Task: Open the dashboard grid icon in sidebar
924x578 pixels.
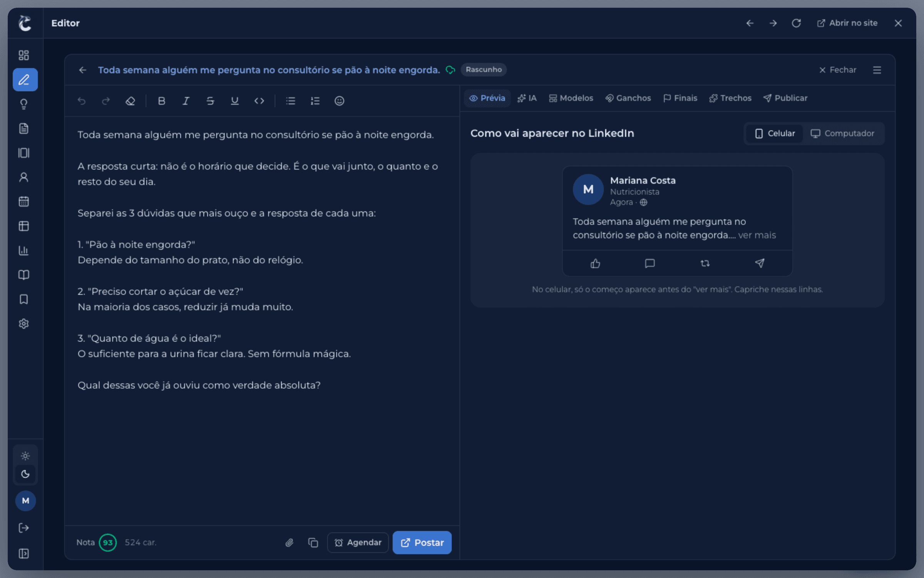Action: coord(24,55)
